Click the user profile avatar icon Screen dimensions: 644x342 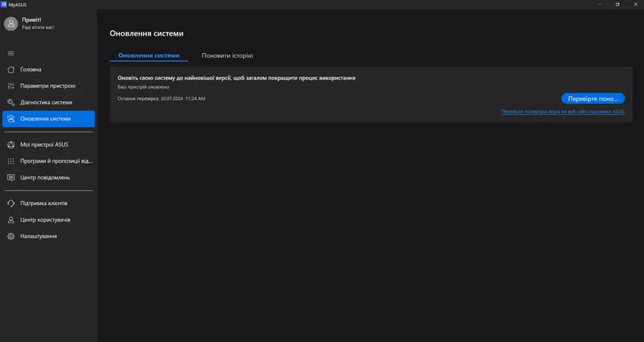click(11, 23)
